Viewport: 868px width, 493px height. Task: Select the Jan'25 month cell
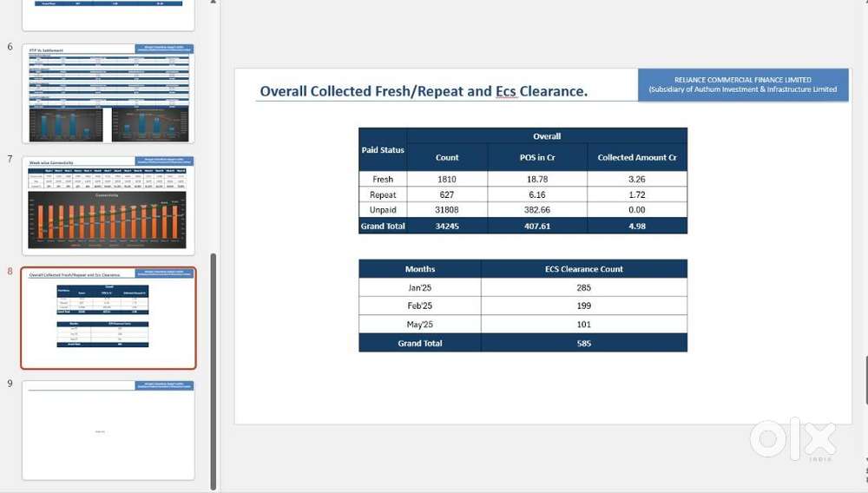click(x=420, y=287)
